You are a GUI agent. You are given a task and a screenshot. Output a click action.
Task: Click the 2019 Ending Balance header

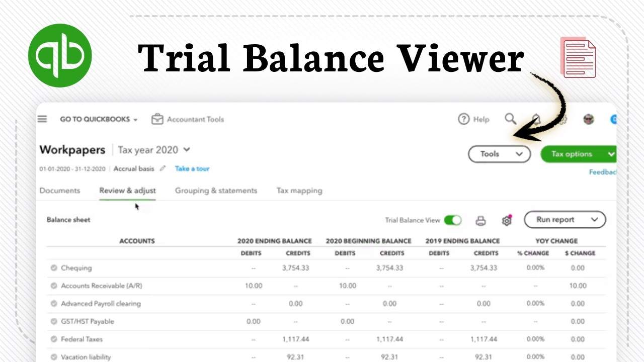[462, 241]
